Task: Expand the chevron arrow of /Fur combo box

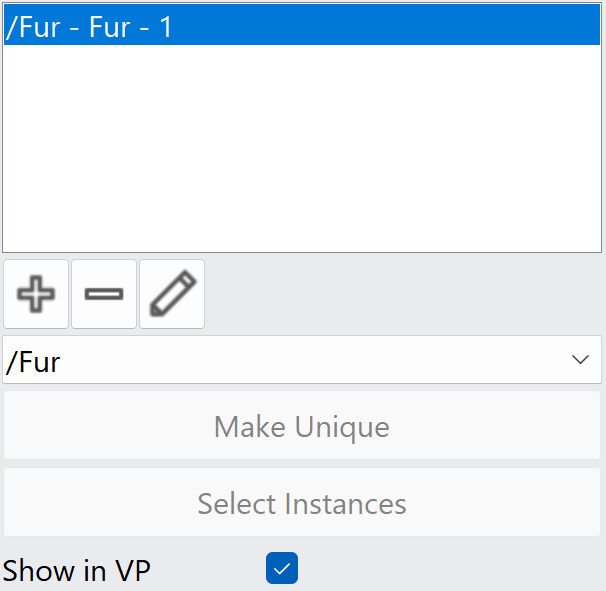Action: pyautogui.click(x=580, y=360)
